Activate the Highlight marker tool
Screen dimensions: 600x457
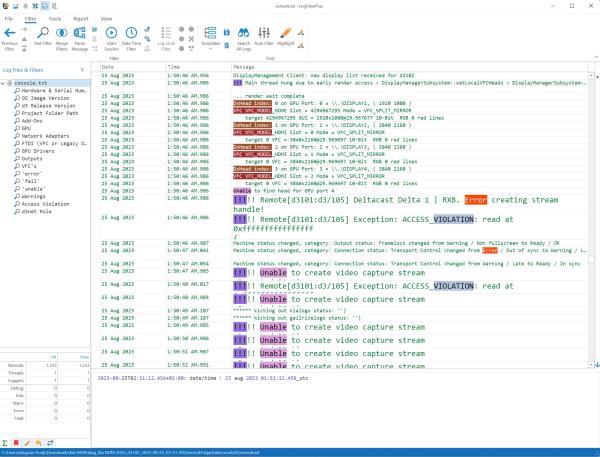285,37
